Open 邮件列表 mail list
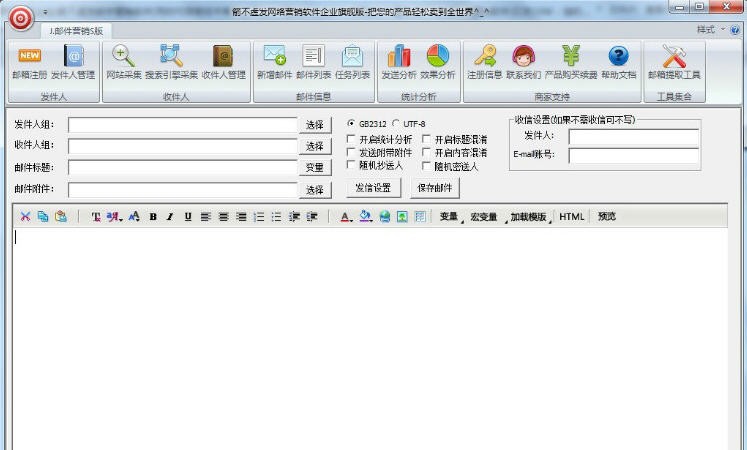The height and width of the screenshot is (450, 747). pos(313,62)
